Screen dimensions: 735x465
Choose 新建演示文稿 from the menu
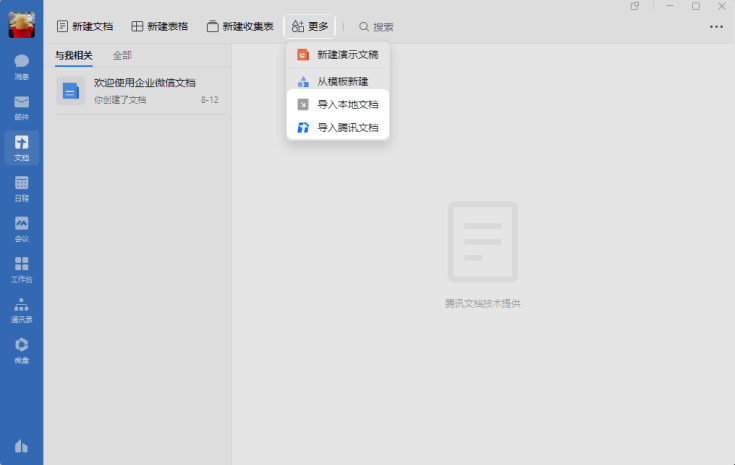tap(338, 55)
